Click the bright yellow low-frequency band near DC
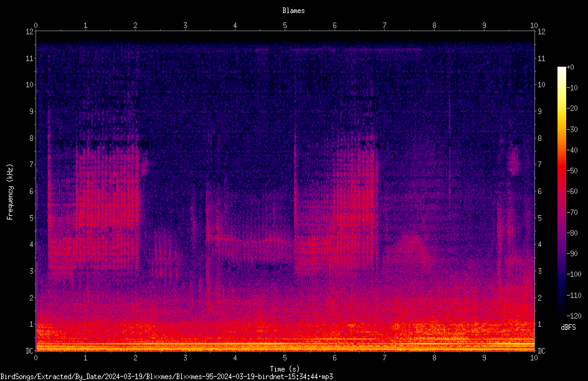 point(285,344)
